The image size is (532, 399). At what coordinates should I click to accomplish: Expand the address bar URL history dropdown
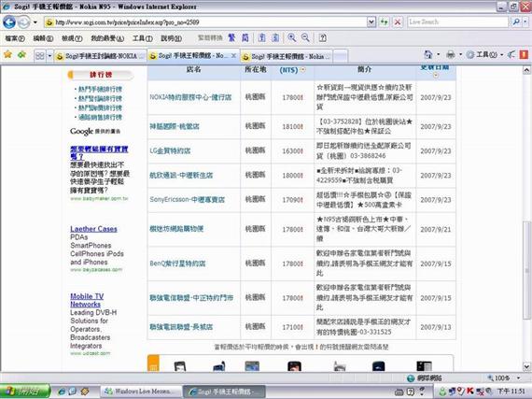[371, 22]
